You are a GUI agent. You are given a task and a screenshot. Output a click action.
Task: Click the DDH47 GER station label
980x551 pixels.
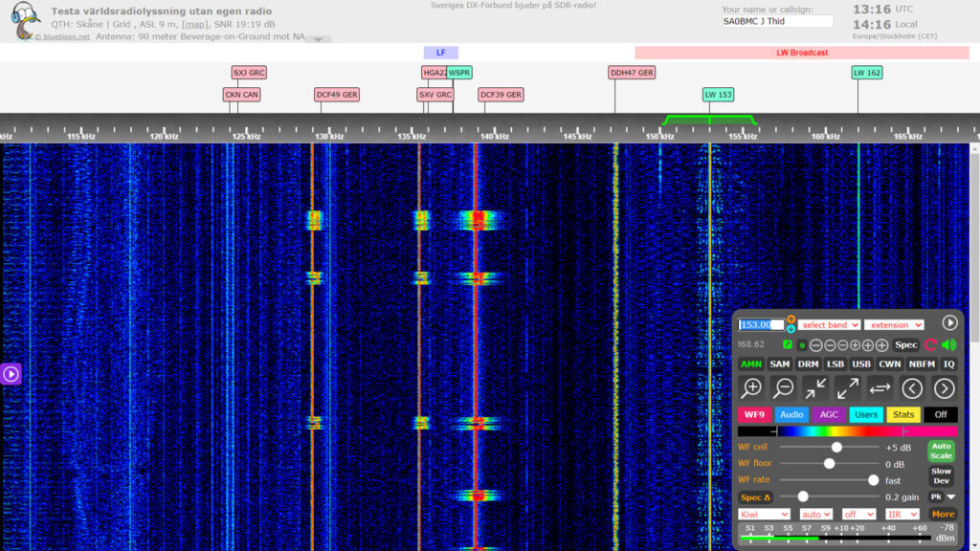(632, 73)
